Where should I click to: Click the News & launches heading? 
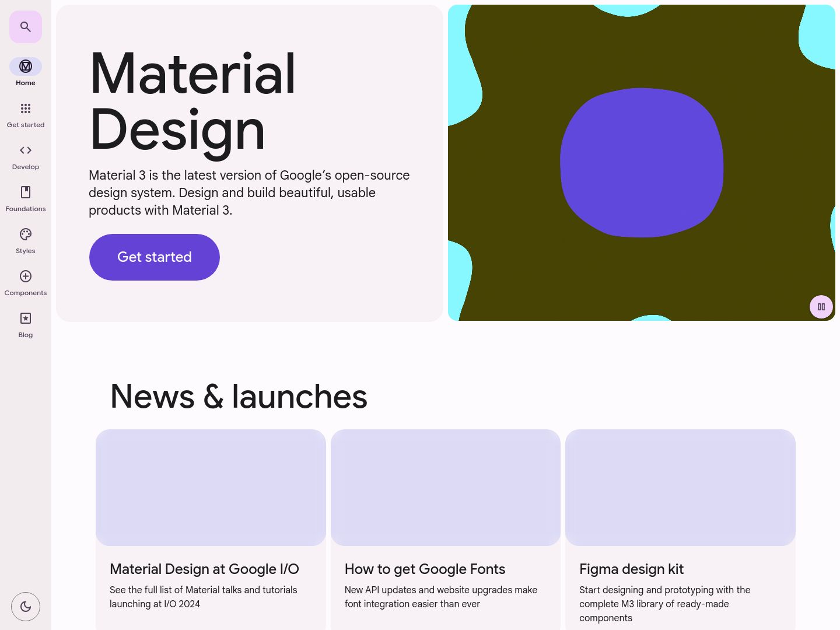(239, 397)
